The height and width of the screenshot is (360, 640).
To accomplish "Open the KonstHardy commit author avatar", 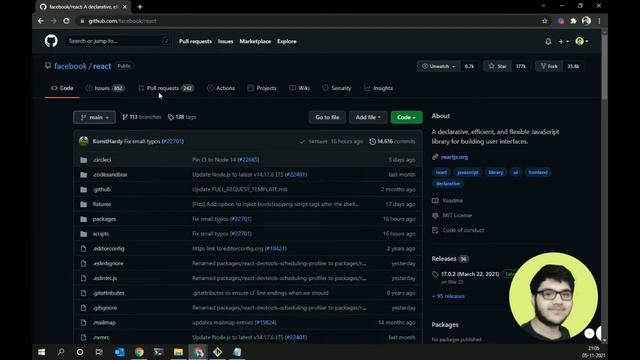I will point(84,141).
